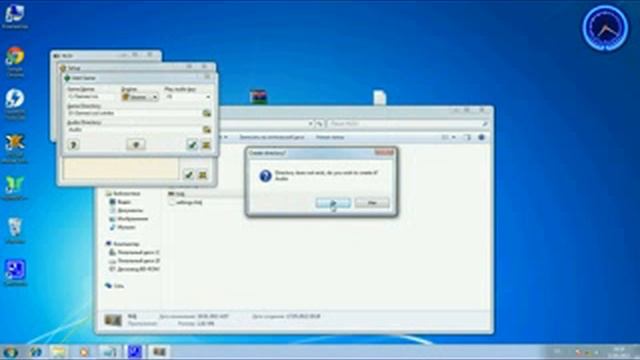The image size is (640, 360).
Task: Click the Explorer search field
Action: click(x=408, y=123)
